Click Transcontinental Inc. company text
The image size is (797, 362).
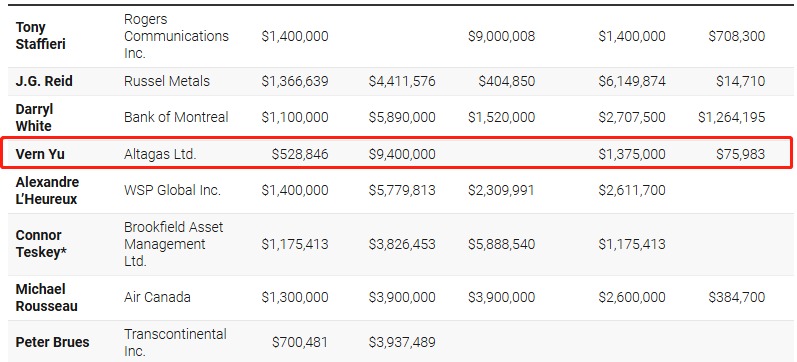pyautogui.click(x=175, y=343)
